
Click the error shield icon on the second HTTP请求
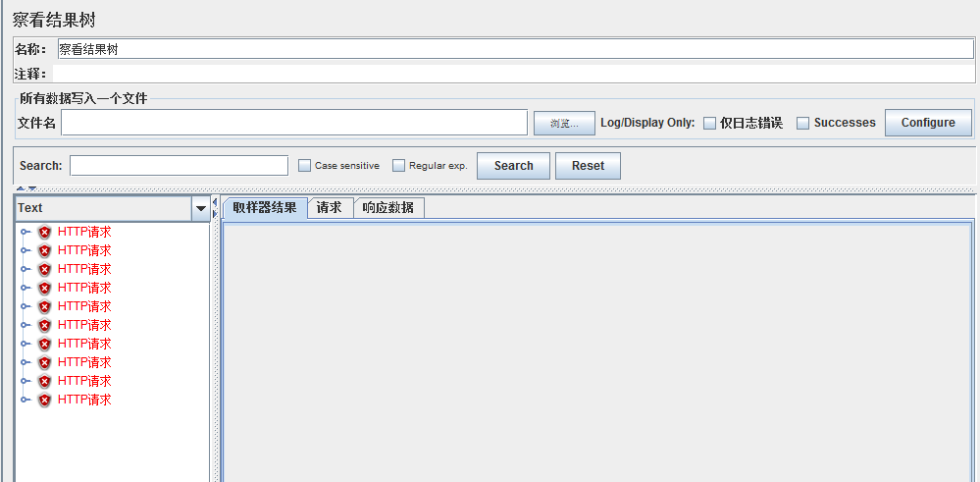click(x=44, y=251)
